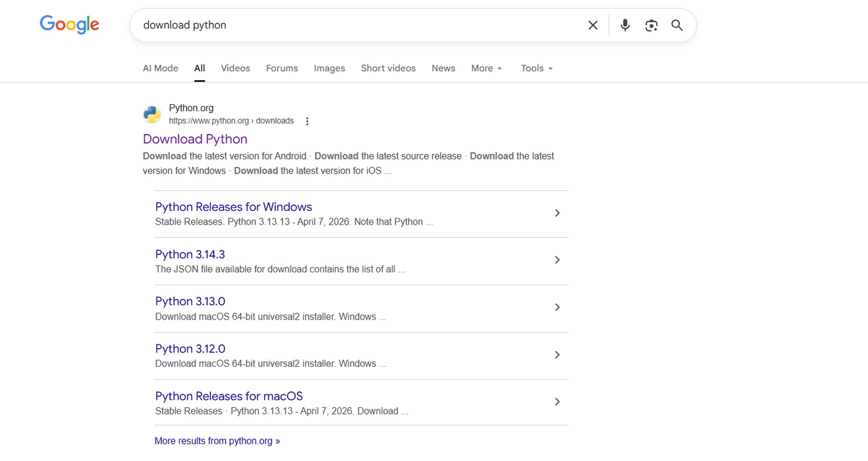Open the Forums tab
868x461 pixels.
[282, 68]
